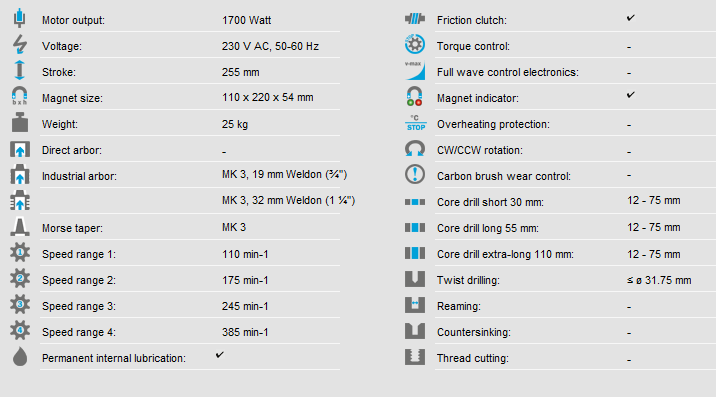Click the Thread cutting icon
Image resolution: width=716 pixels, height=397 pixels.
(415, 357)
